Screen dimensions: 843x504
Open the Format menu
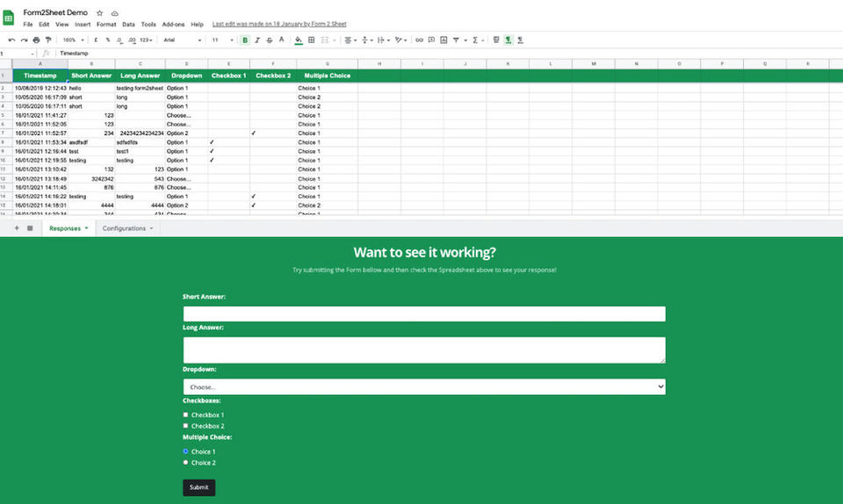click(x=106, y=25)
